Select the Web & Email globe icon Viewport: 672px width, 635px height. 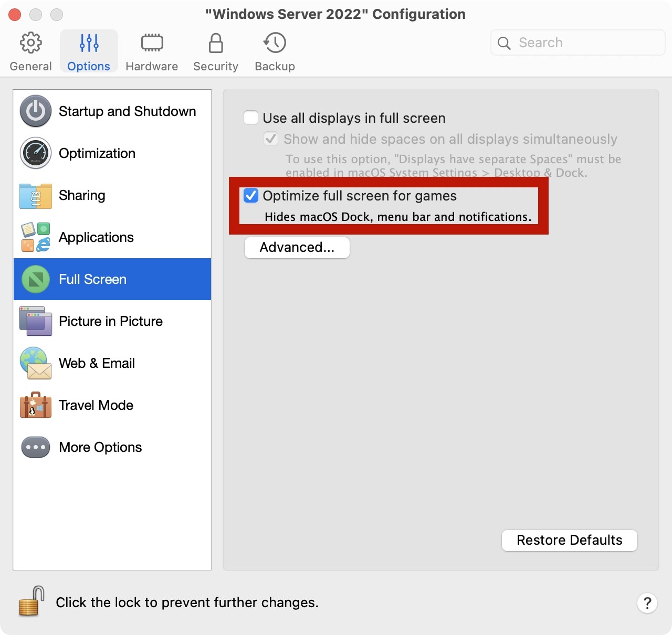(36, 363)
